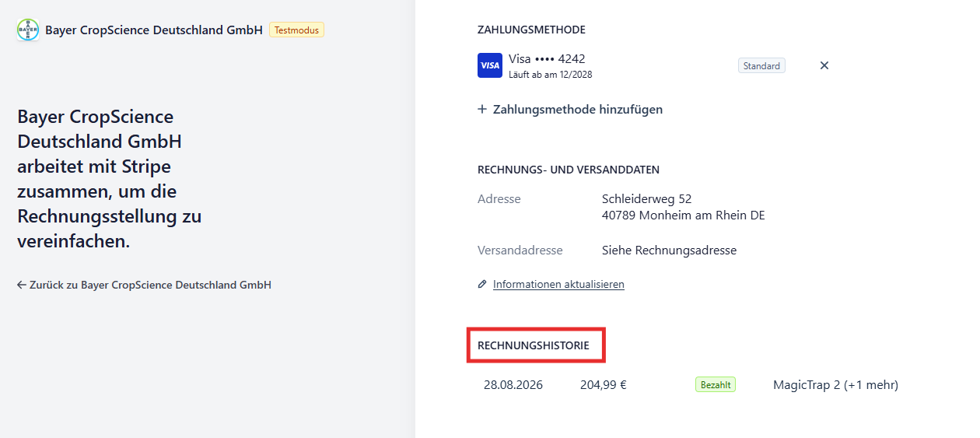Click the left arrow back icon
The height and width of the screenshot is (438, 980).
pyautogui.click(x=22, y=285)
